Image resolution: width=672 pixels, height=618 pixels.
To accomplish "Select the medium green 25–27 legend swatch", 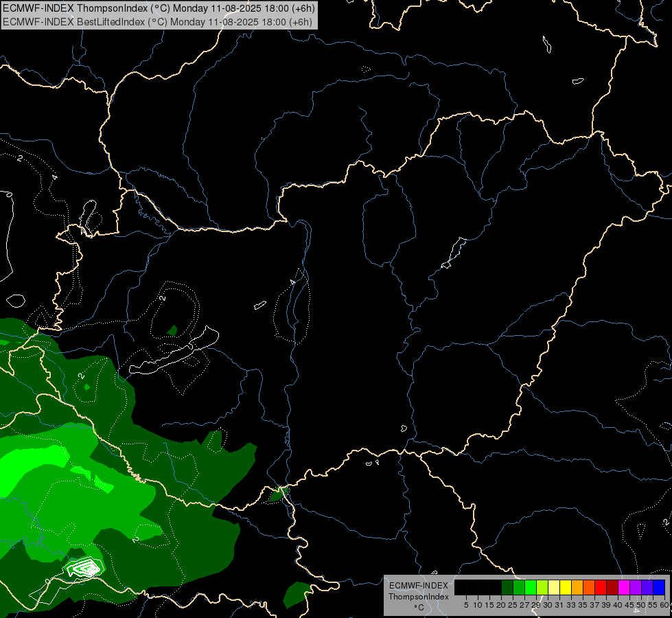I will click(x=519, y=587).
